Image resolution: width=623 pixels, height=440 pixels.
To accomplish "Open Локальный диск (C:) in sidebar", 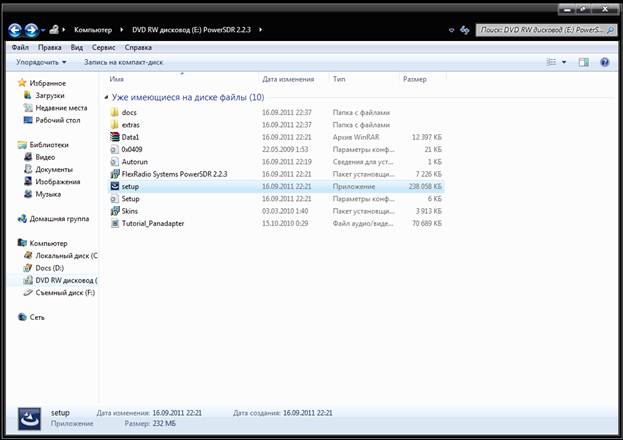I will point(61,256).
